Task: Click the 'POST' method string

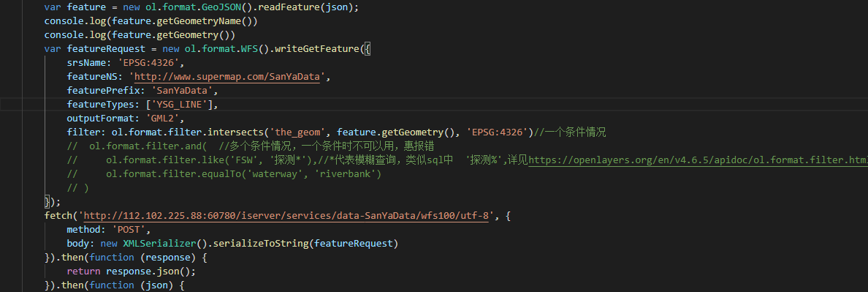Action: coord(129,230)
